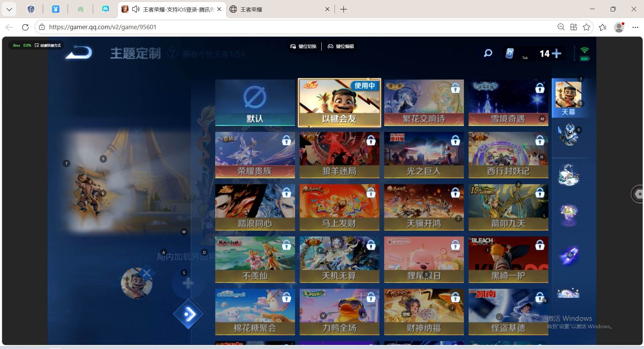Select the 黑崎一护 theme card
Viewport: 644px width, 349px height.
[508, 260]
